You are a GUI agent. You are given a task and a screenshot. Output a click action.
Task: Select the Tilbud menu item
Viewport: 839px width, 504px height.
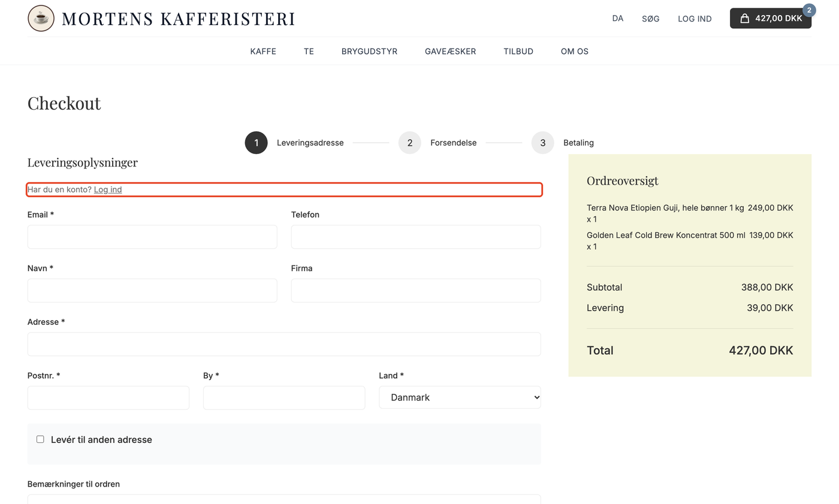click(x=518, y=52)
